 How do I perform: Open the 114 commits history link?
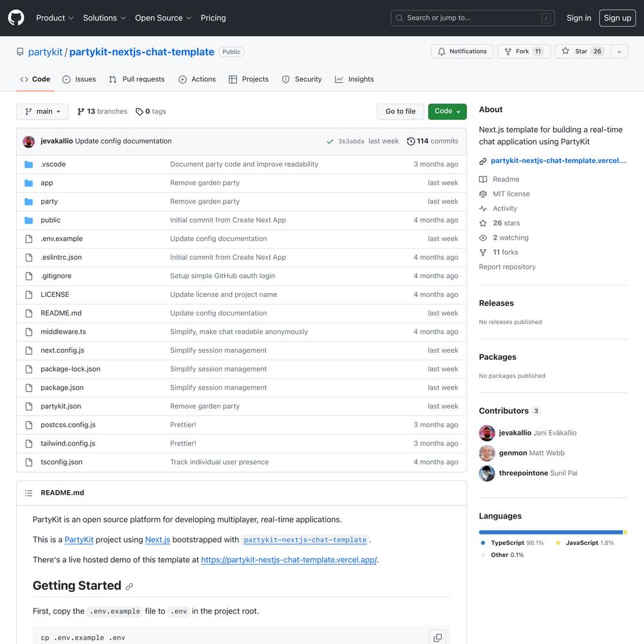pyautogui.click(x=432, y=141)
